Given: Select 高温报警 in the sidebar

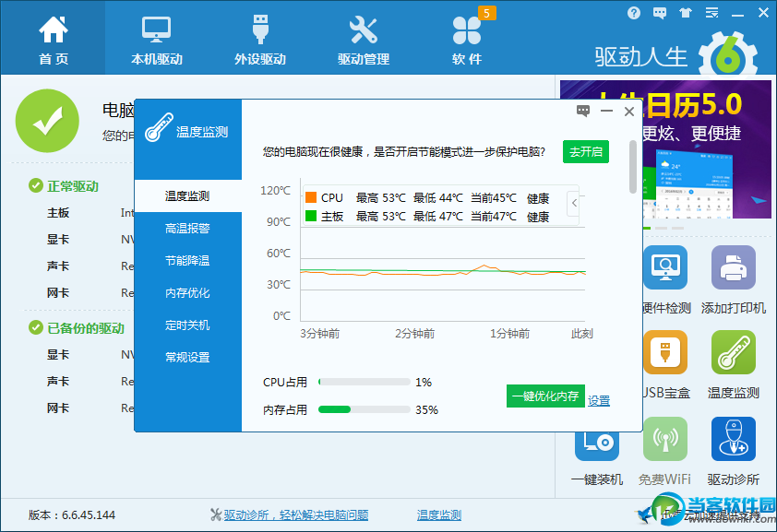Looking at the screenshot, I should click(188, 228).
